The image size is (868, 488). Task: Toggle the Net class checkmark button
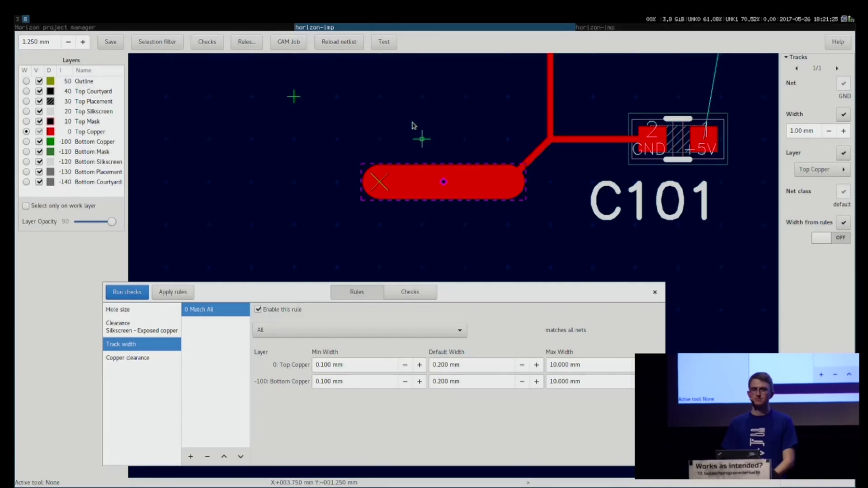843,192
